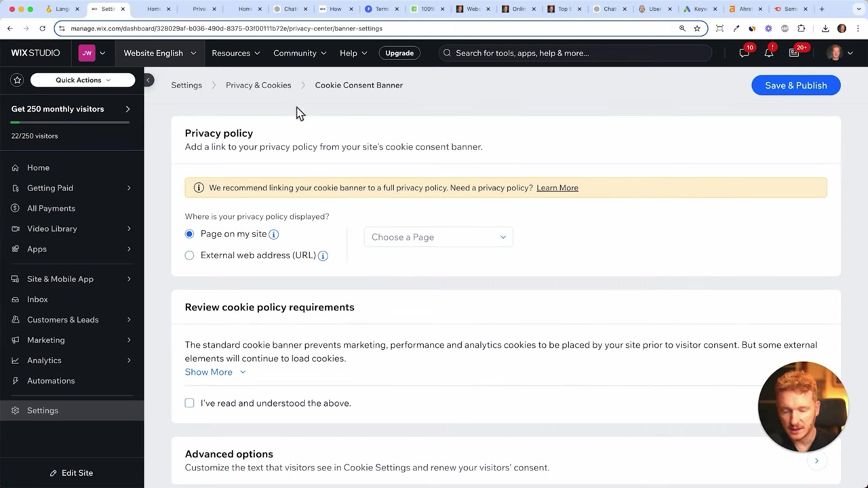868x488 pixels.
Task: Click the Save & Publish button
Action: coord(796,85)
